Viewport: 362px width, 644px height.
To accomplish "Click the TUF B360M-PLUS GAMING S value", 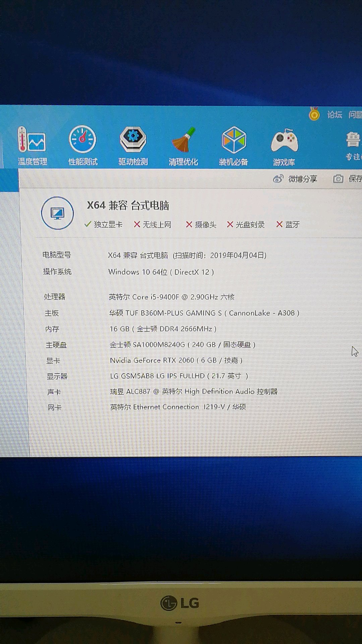I will [x=204, y=313].
